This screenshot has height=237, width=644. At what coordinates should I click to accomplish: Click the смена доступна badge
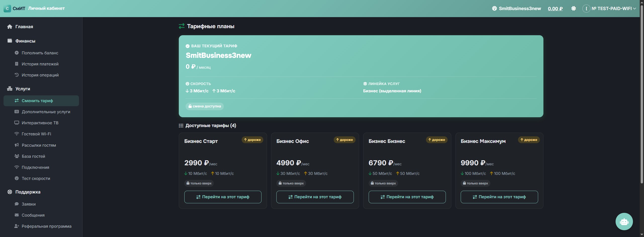(204, 106)
